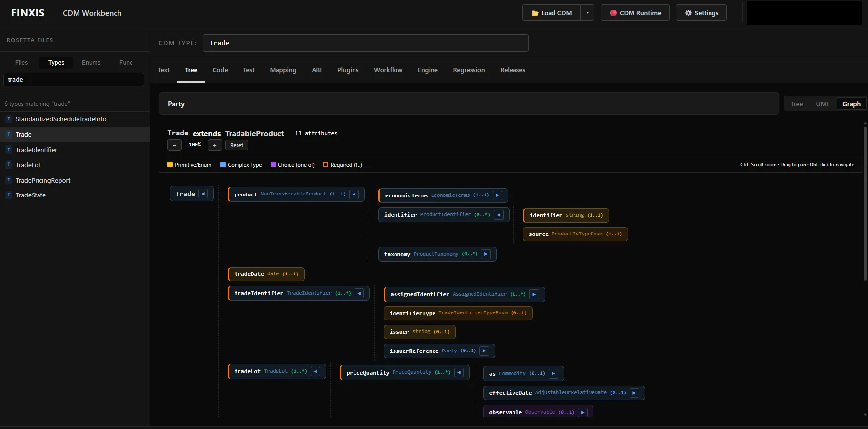
Task: Open the ABI tab
Action: coord(317,70)
